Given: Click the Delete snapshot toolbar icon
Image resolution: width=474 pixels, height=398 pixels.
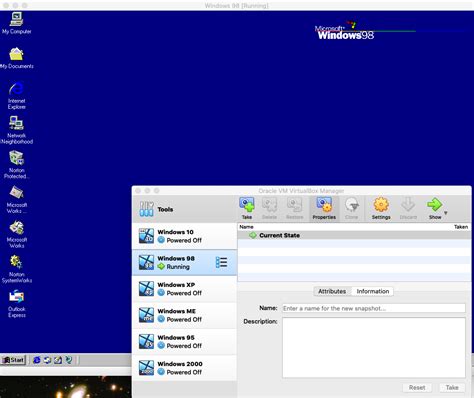Looking at the screenshot, I should pos(269,208).
